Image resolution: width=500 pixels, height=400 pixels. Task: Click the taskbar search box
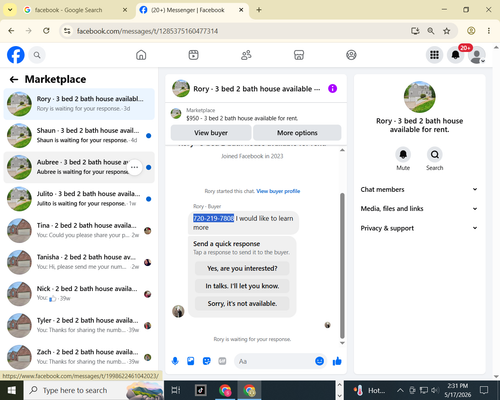click(x=94, y=390)
